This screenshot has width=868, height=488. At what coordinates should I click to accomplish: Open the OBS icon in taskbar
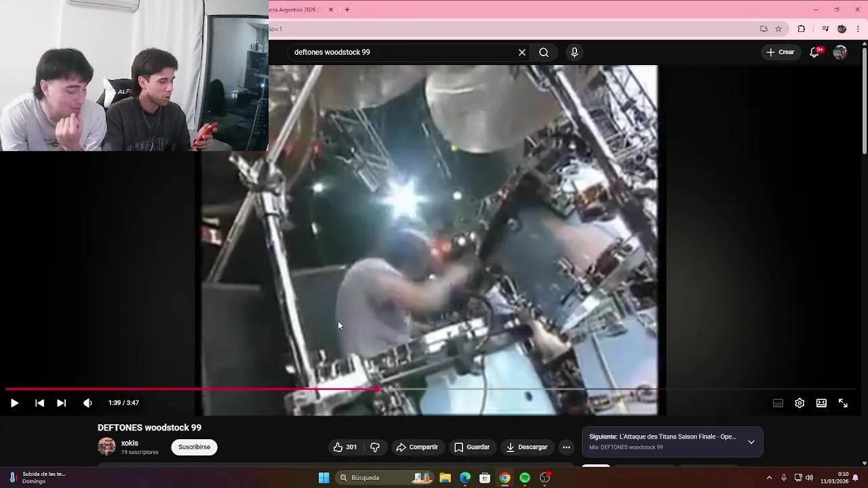(x=545, y=478)
